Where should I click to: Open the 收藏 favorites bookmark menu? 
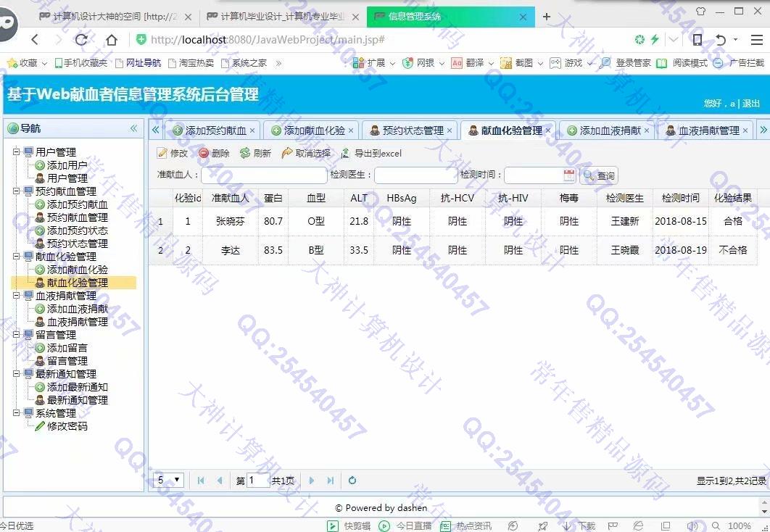click(27, 63)
